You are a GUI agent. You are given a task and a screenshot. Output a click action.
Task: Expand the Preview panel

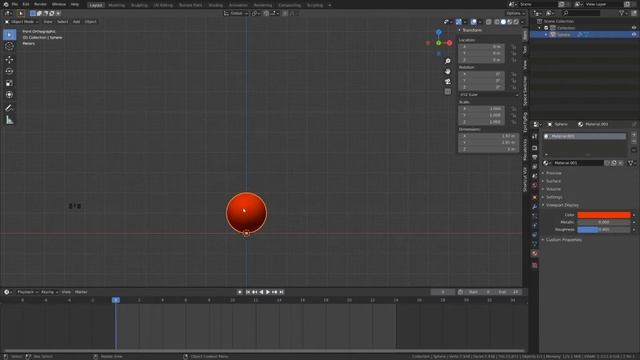tap(553, 173)
